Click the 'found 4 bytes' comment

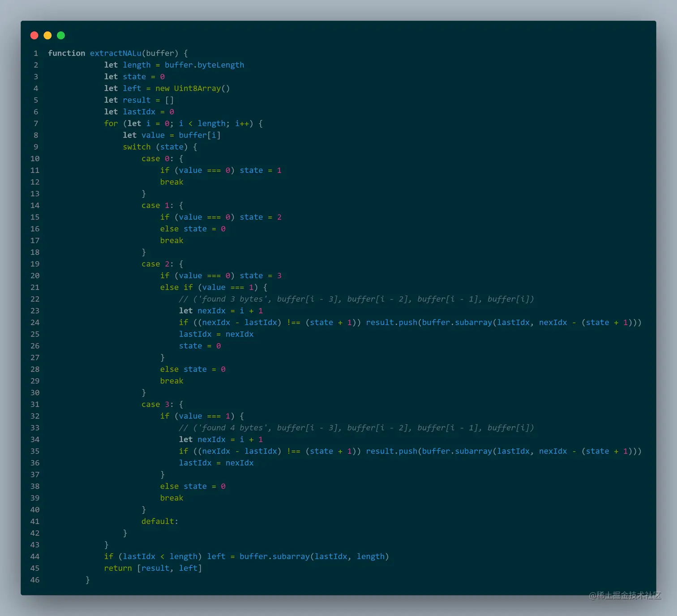(x=356, y=428)
